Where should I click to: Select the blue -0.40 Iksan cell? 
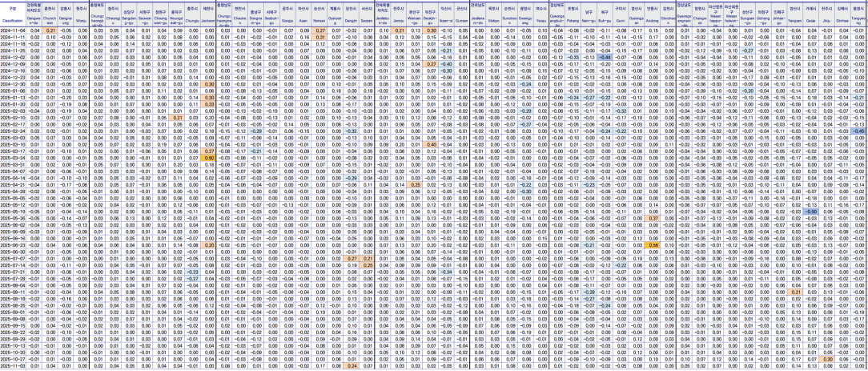(x=446, y=64)
